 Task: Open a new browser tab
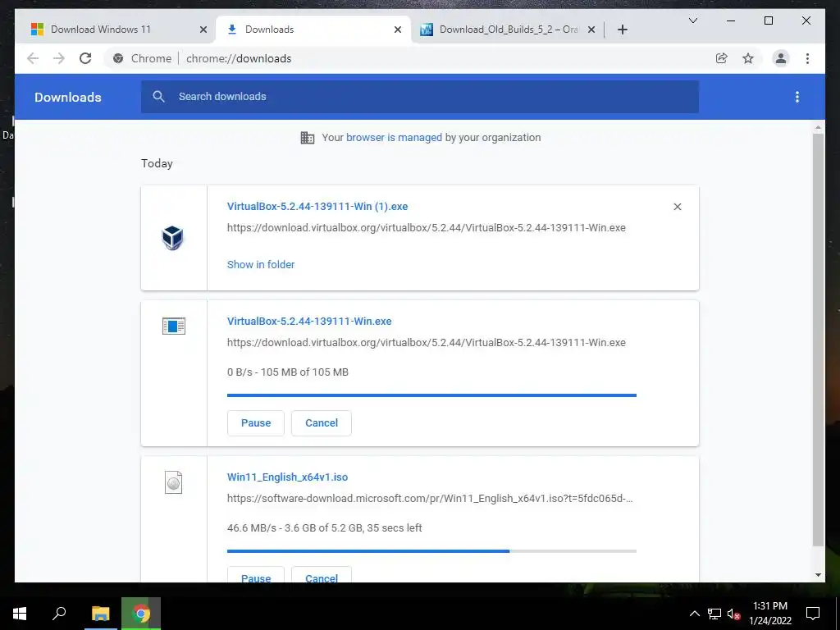point(622,30)
